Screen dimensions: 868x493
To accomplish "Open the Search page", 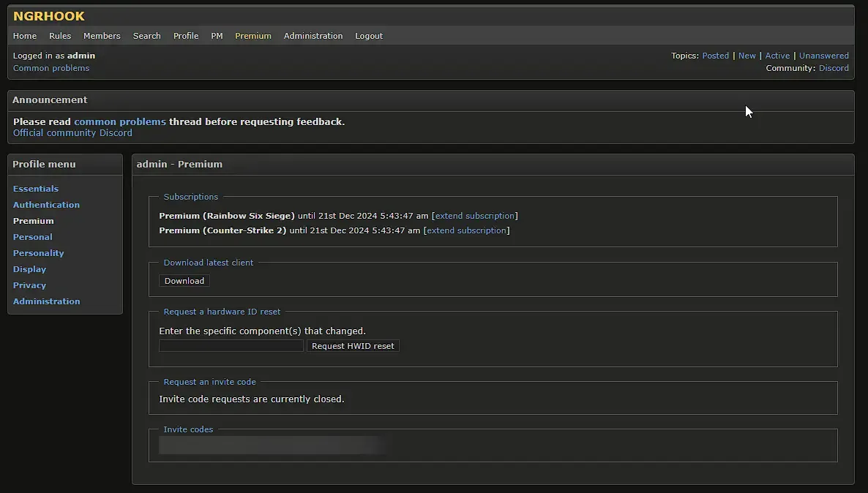I will click(x=146, y=36).
